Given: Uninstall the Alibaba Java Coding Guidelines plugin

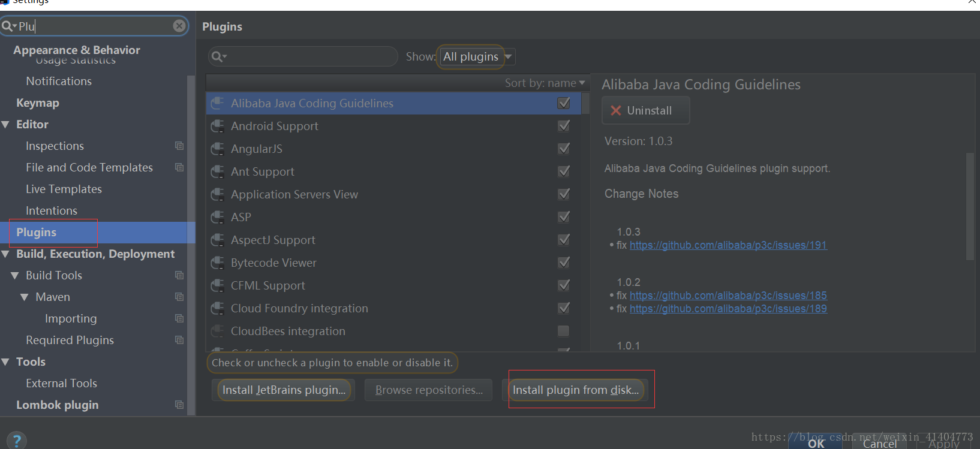Looking at the screenshot, I should (646, 110).
